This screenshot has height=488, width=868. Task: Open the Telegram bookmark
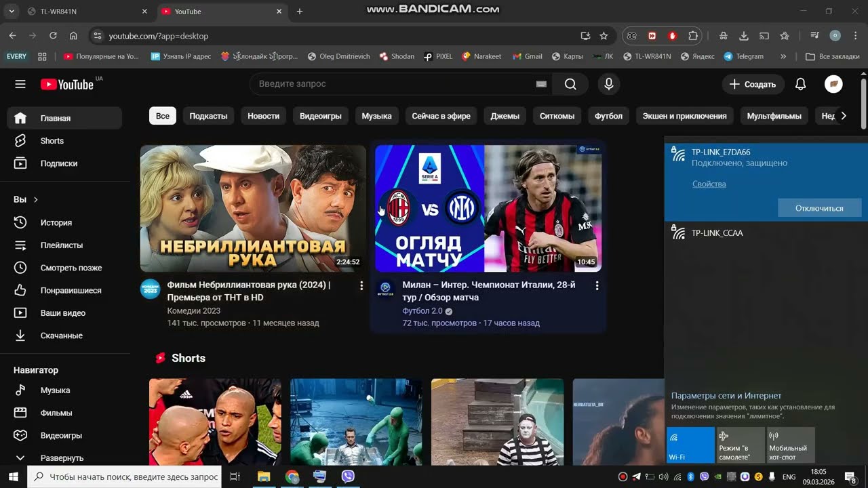pyautogui.click(x=743, y=56)
